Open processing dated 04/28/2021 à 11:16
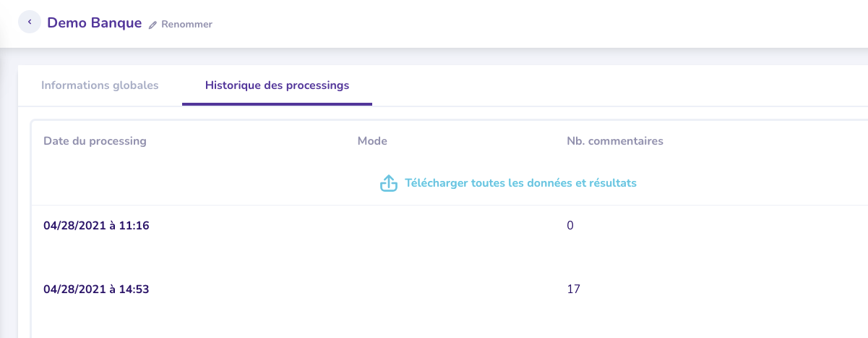This screenshot has height=338, width=868. click(x=96, y=226)
